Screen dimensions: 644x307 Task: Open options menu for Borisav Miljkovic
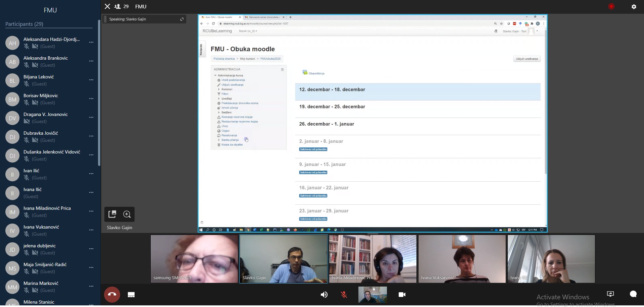(91, 99)
